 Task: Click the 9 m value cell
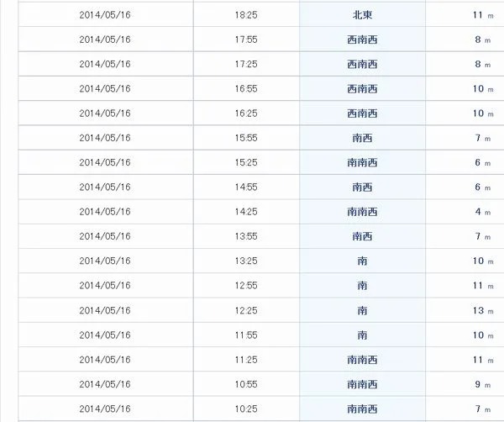click(478, 384)
